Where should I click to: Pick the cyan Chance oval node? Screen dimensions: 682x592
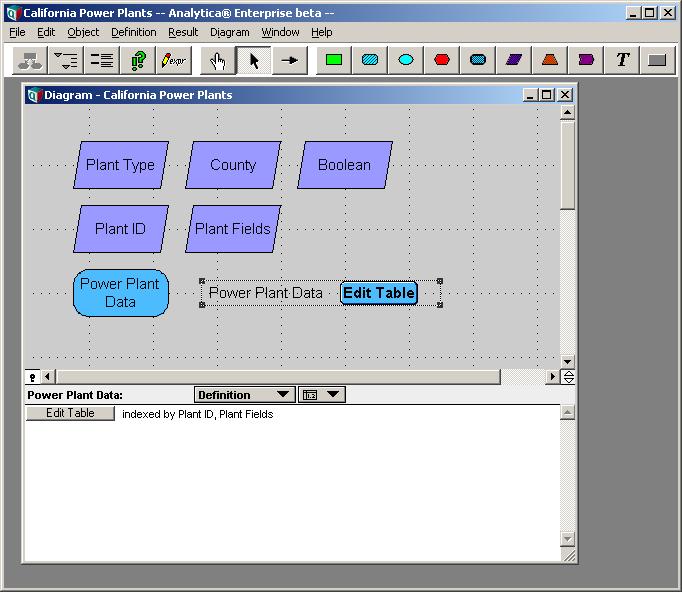click(x=406, y=60)
